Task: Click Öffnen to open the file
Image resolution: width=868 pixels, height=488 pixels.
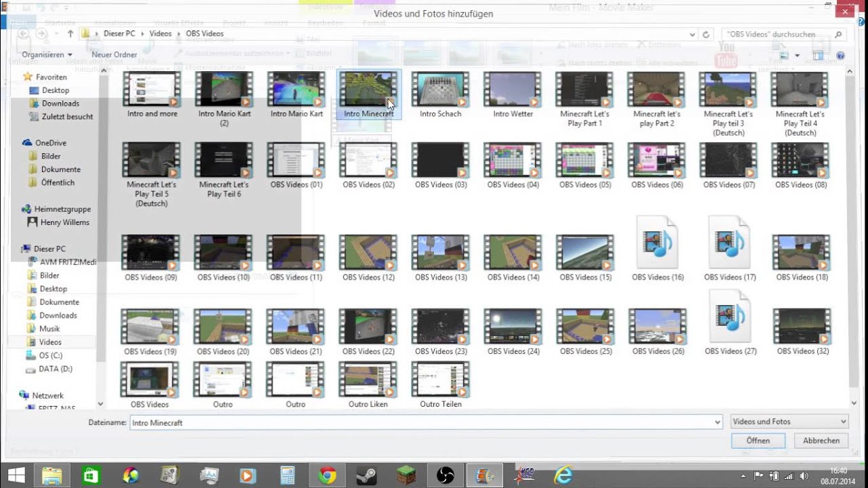Action: (x=758, y=441)
